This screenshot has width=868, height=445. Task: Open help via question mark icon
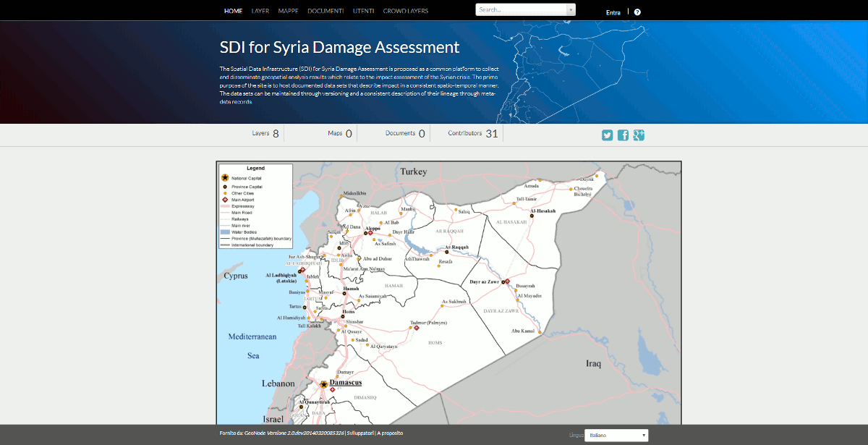click(637, 12)
